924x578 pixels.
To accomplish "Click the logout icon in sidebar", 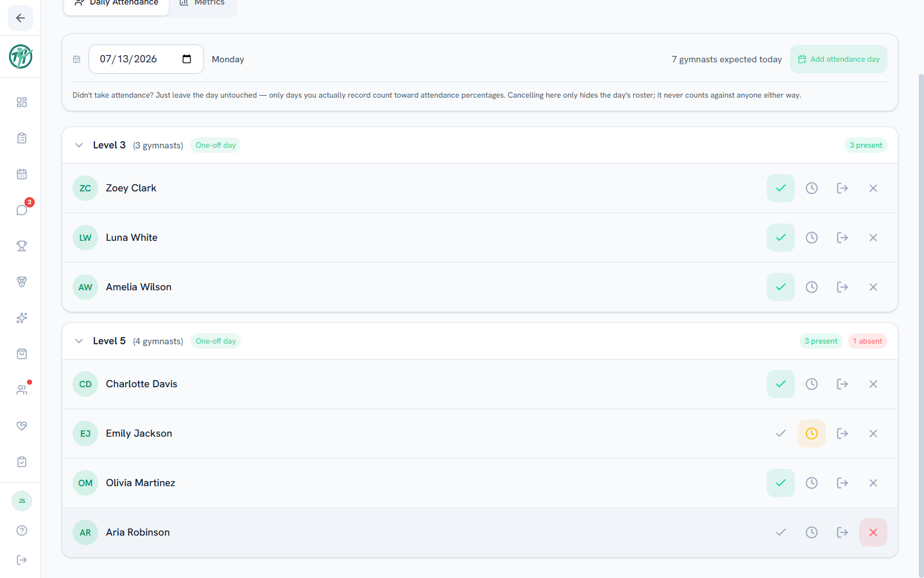I will tap(22, 560).
